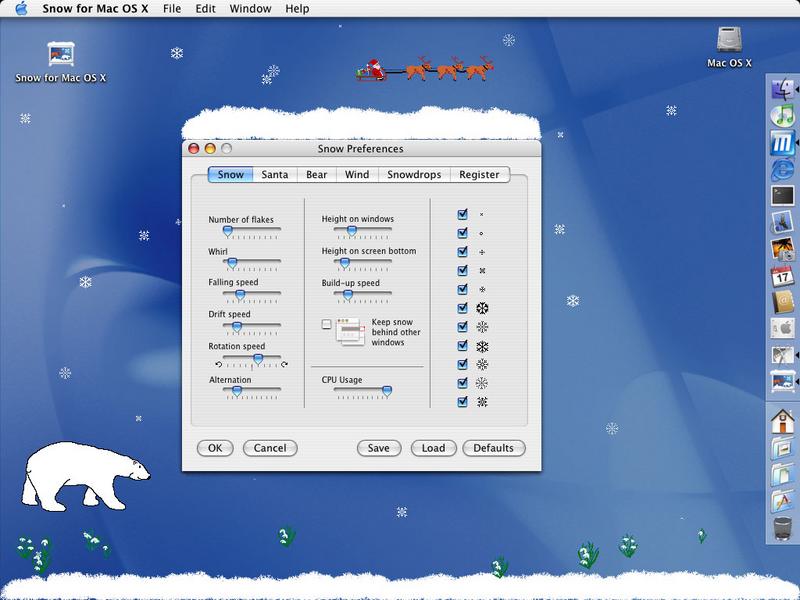
Task: Click the Build-up speed slider
Action: tap(362, 295)
